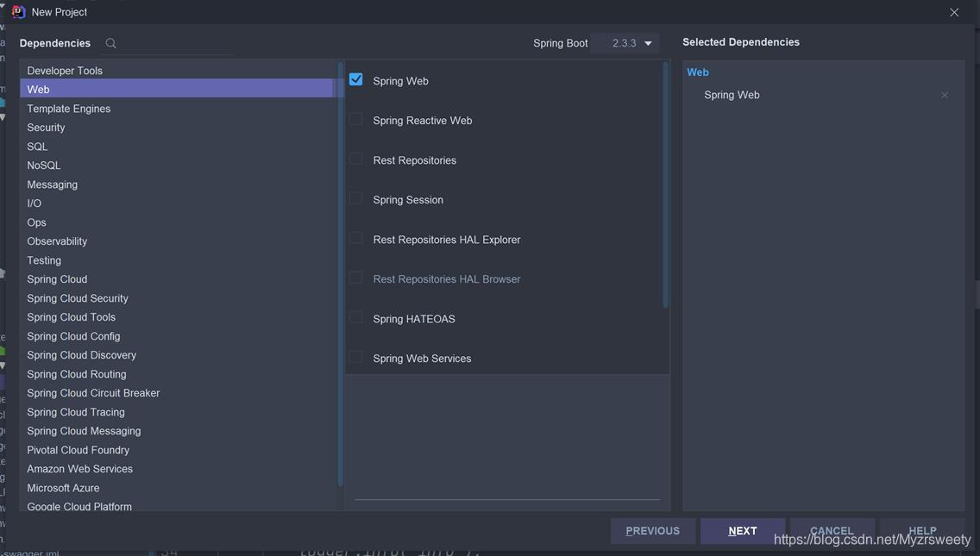Click the dependency list vertical scrollbar
980x556 pixels.
(666, 184)
